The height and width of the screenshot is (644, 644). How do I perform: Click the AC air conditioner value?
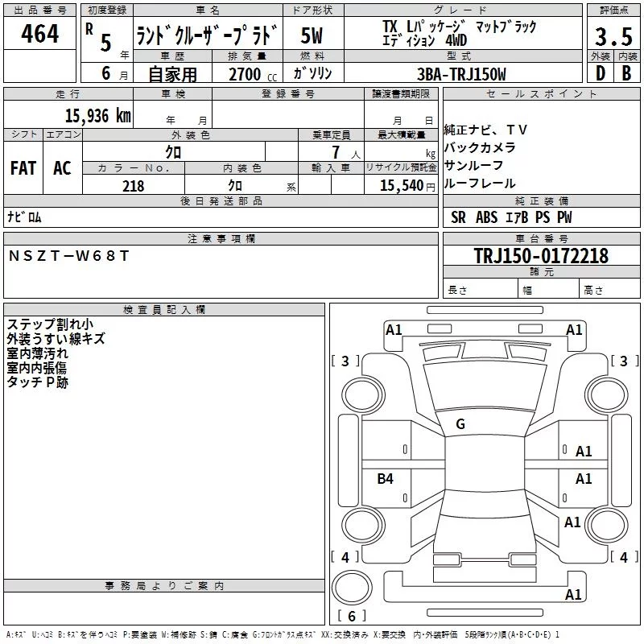(62, 168)
